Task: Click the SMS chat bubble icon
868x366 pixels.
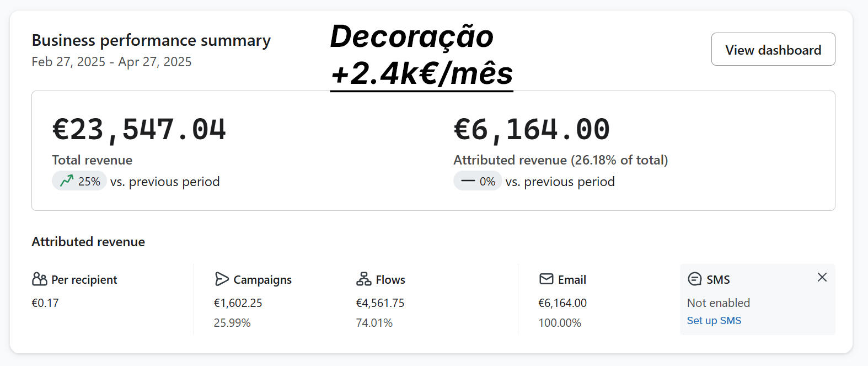Action: (x=695, y=279)
